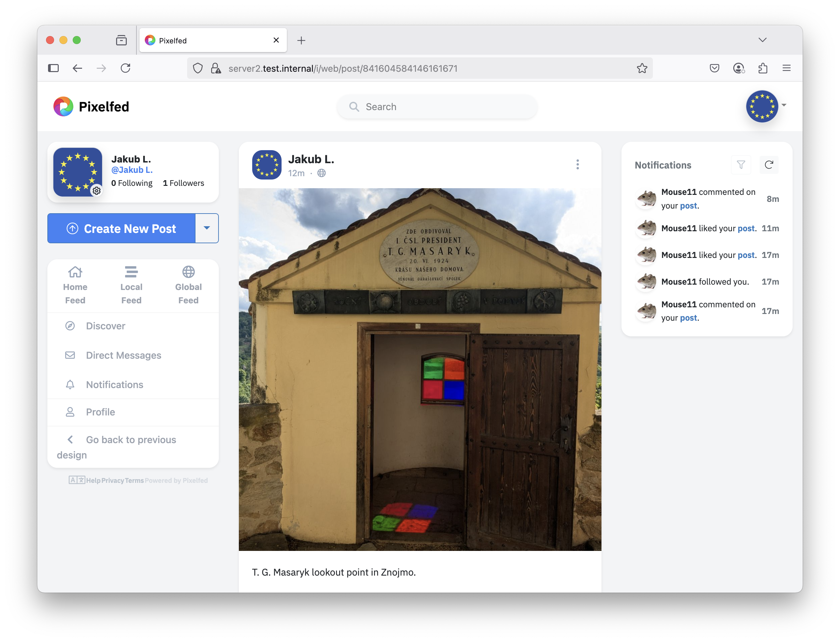Toggle the Firefox sidebar panel button
Viewport: 840px width, 642px height.
(x=53, y=68)
